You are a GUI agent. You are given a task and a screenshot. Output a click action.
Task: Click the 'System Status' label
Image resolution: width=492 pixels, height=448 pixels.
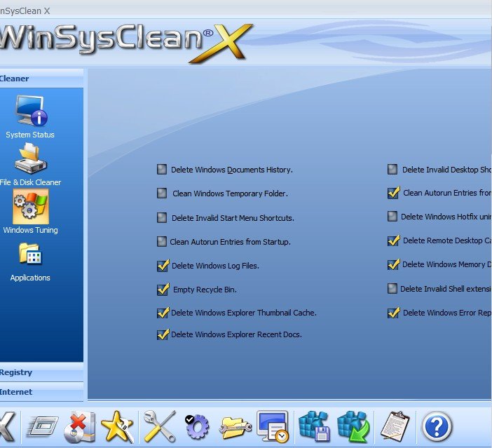point(30,135)
